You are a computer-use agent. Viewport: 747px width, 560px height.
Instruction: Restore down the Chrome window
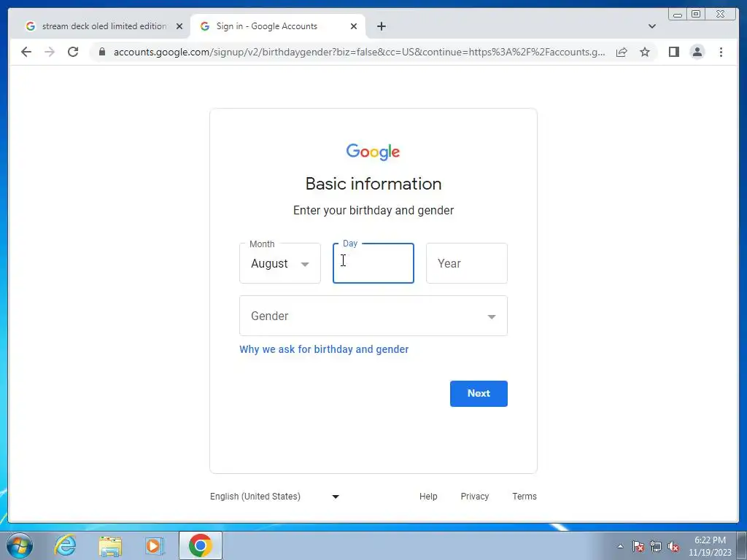click(695, 15)
